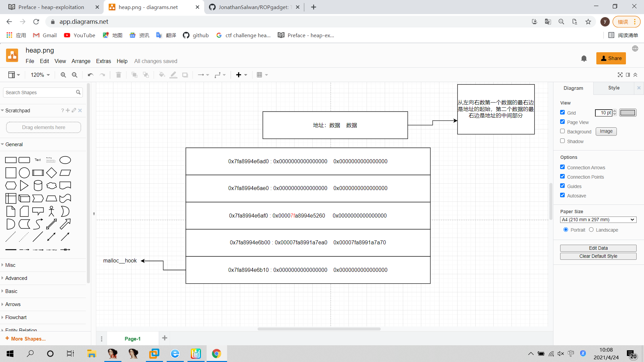
Task: Click the notification bell icon
Action: click(584, 58)
